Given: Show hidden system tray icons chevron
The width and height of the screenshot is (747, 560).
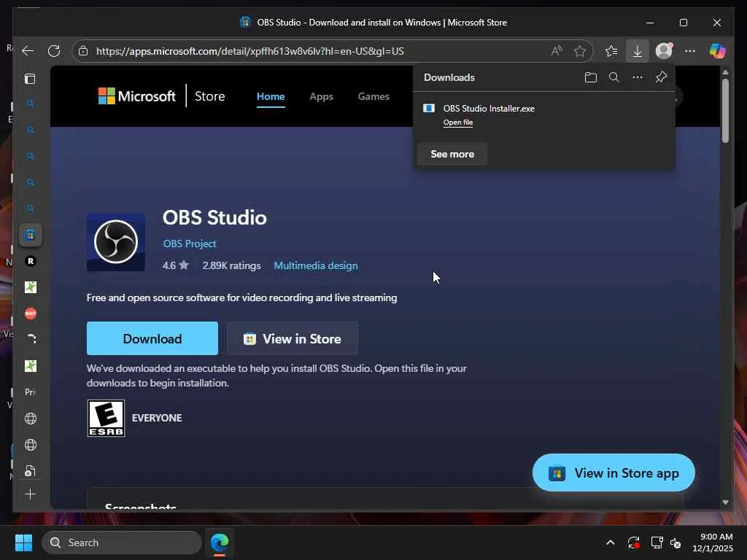Looking at the screenshot, I should click(x=611, y=542).
